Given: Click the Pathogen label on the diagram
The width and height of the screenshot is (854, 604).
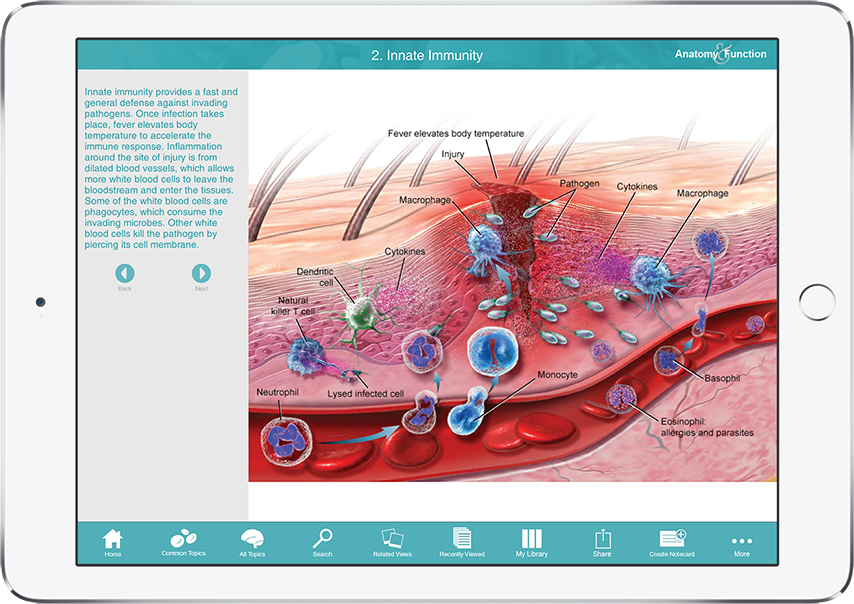Looking at the screenshot, I should (581, 183).
